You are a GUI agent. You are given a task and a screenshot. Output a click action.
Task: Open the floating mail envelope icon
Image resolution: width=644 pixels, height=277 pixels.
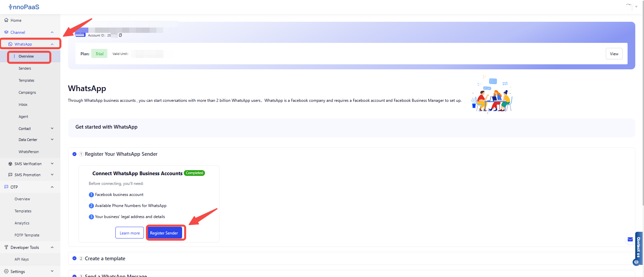tap(630, 239)
